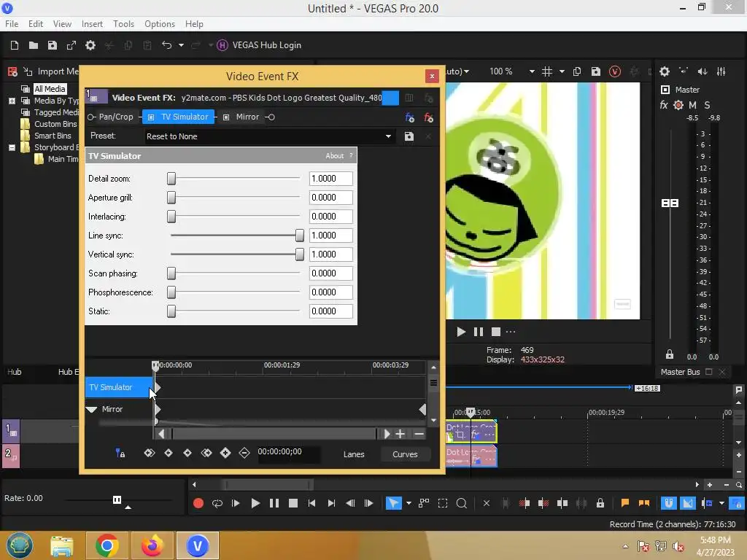
Task: Click the First Keyframe button
Action: tap(149, 453)
